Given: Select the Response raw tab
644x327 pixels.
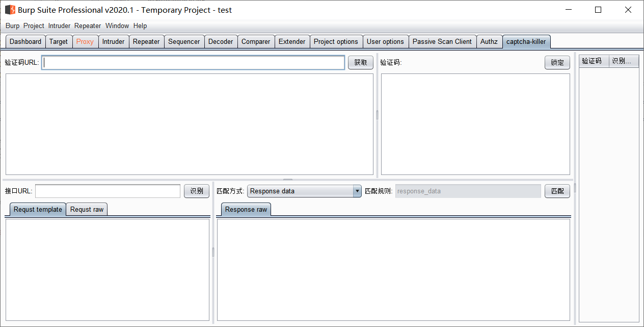Looking at the screenshot, I should click(x=246, y=209).
